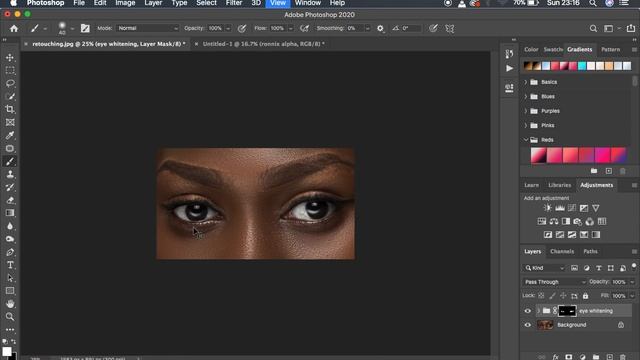
Task: Click the Home icon in options bar
Action: (14, 28)
